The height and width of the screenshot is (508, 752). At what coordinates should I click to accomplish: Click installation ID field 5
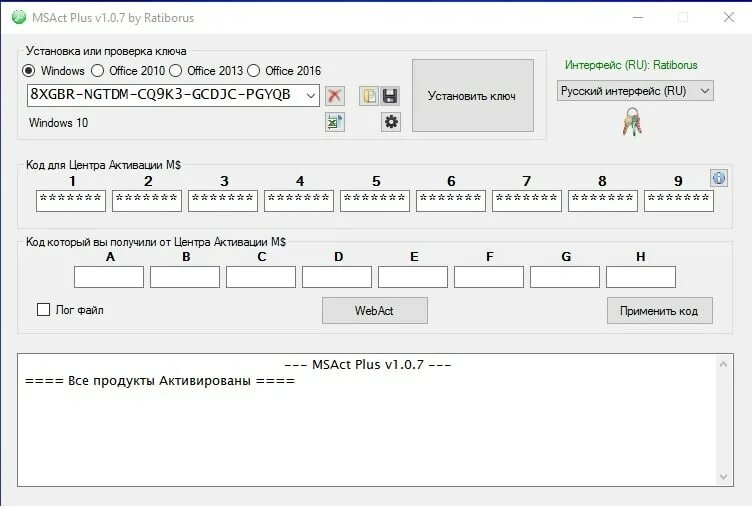click(x=375, y=201)
